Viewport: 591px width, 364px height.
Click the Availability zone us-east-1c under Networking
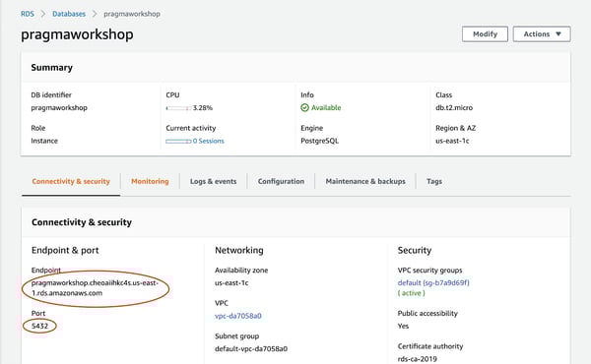coord(231,282)
